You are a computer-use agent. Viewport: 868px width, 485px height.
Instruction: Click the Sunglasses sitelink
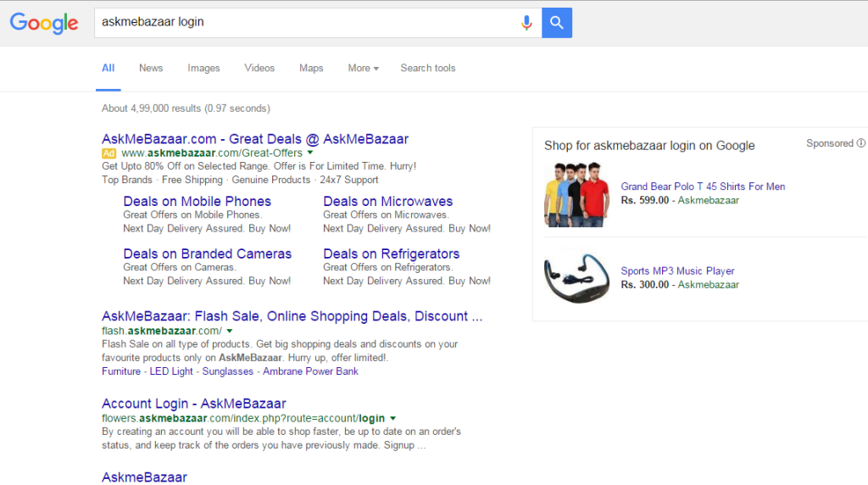pyautogui.click(x=227, y=371)
